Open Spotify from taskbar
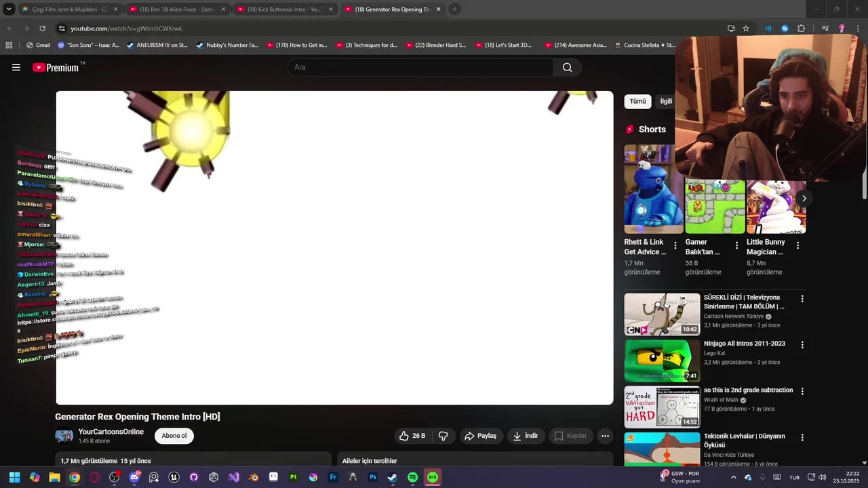Image resolution: width=868 pixels, height=488 pixels. 412,477
